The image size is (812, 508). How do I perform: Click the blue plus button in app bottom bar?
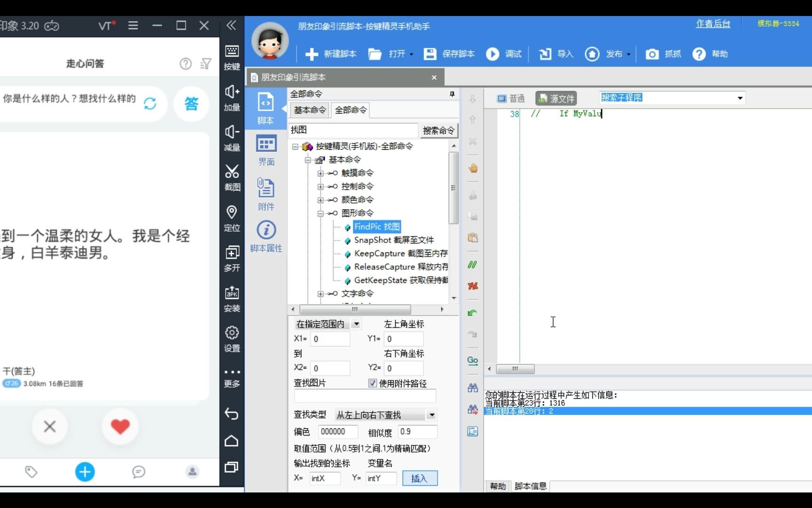(x=85, y=472)
